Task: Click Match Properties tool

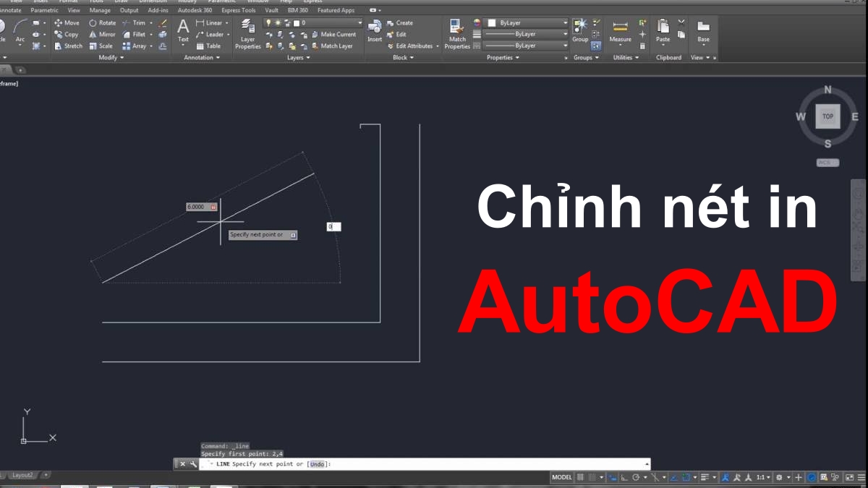Action: coord(457,35)
